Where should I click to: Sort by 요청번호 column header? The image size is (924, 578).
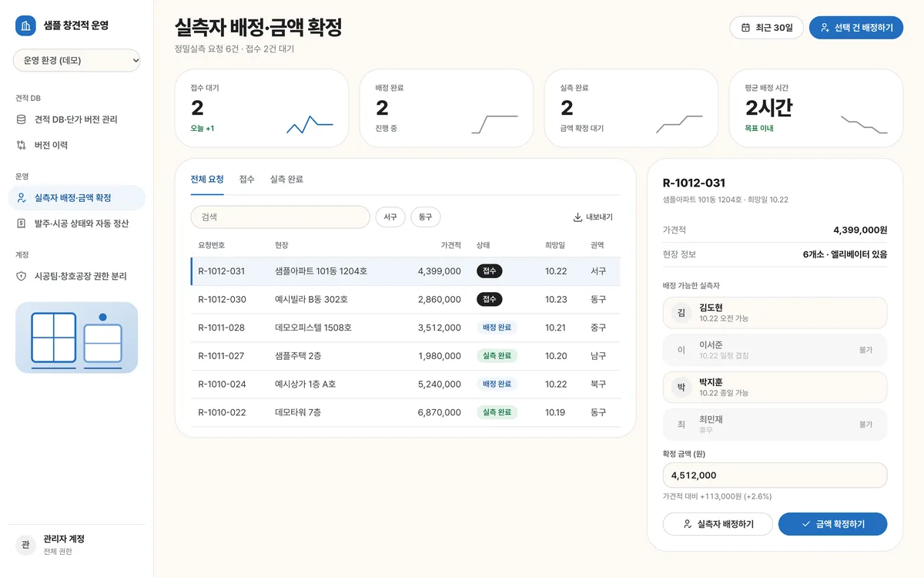(212, 245)
